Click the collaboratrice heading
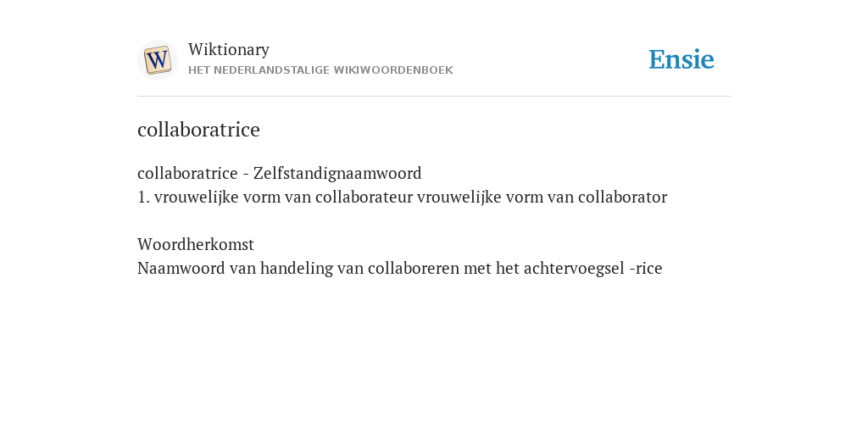Viewport: 868px width, 434px height. point(198,130)
